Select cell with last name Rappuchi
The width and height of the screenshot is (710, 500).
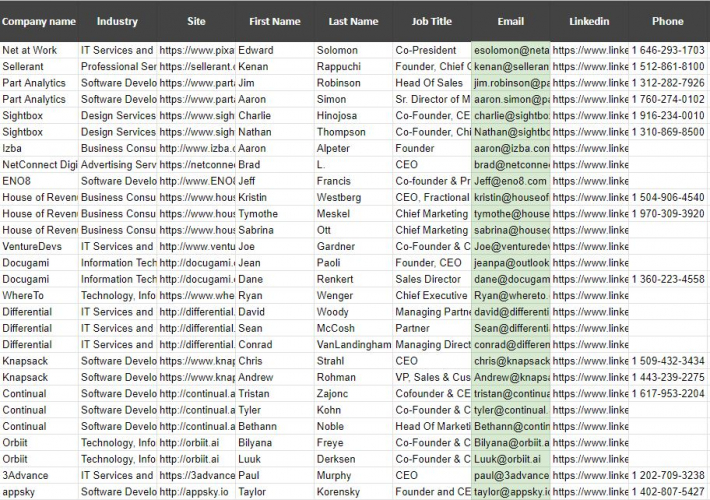353,67
